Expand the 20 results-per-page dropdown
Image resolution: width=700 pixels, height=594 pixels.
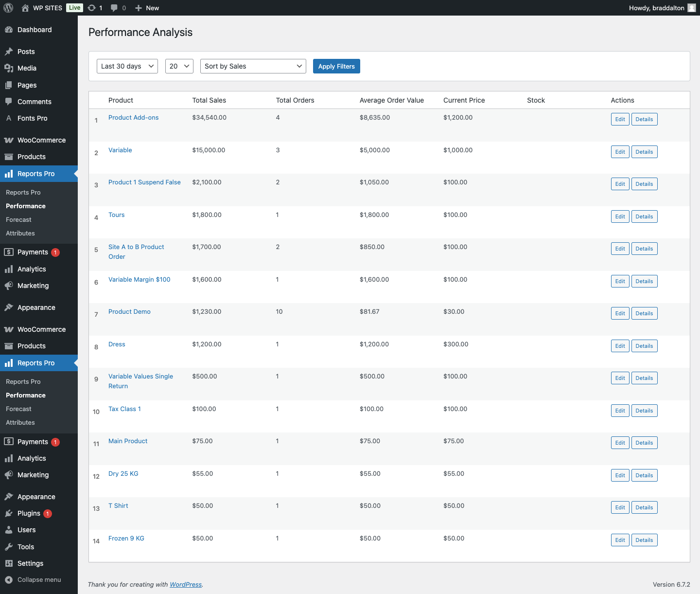coord(179,66)
